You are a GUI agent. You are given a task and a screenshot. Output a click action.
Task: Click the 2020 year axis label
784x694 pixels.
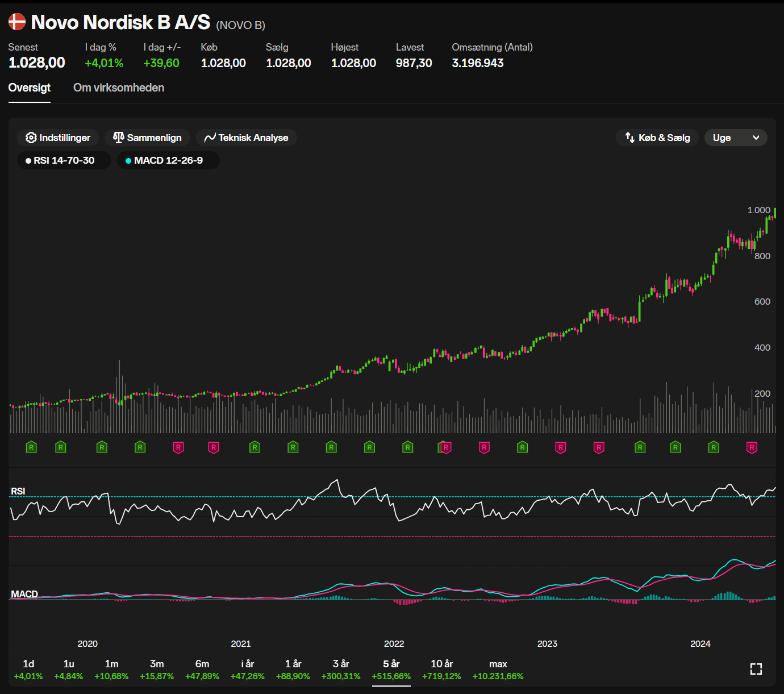87,643
